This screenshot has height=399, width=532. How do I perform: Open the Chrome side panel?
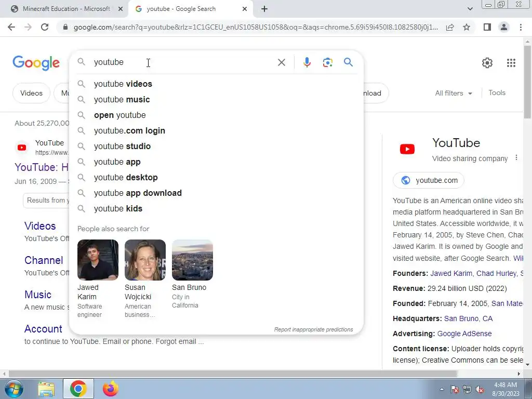487,27
